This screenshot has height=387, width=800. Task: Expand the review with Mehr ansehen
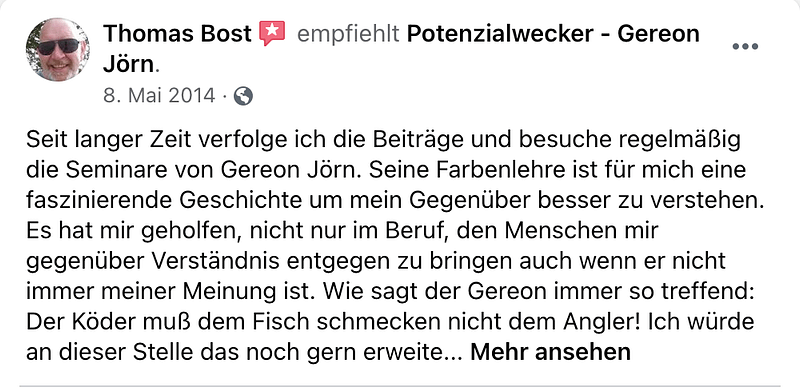point(550,352)
